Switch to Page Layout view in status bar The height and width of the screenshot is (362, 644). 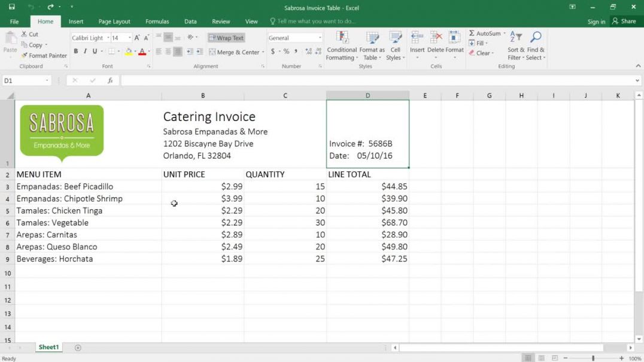541,358
